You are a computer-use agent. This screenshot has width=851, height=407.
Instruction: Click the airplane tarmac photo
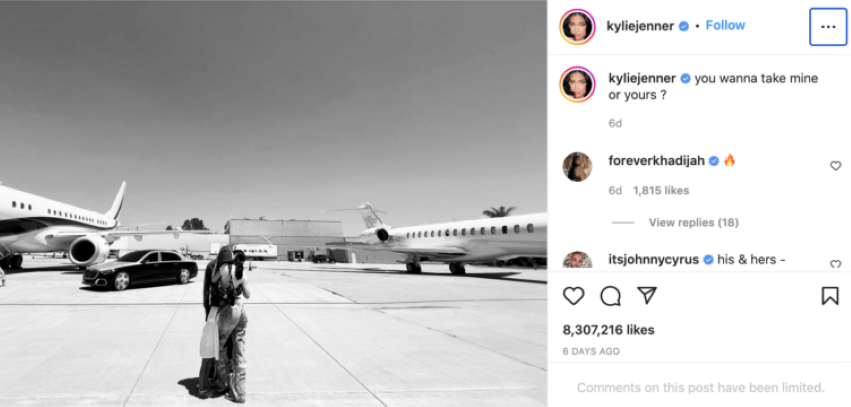(x=274, y=204)
